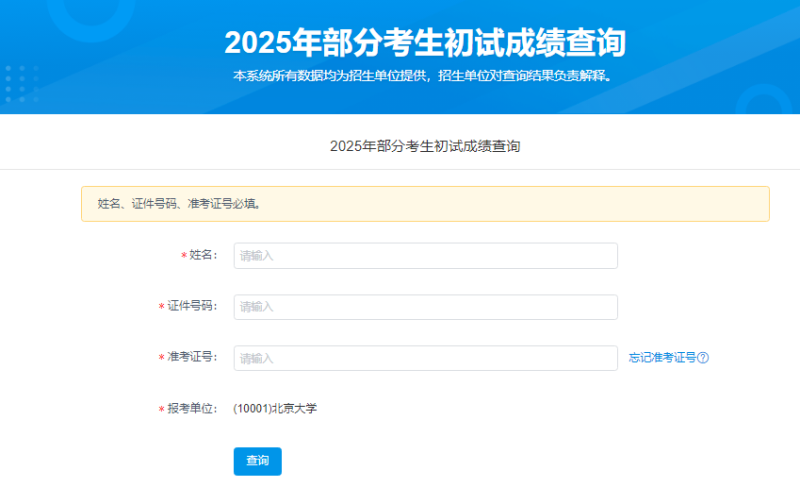
Task: Select the (10001)北京大学 unit text
Action: coord(275,408)
